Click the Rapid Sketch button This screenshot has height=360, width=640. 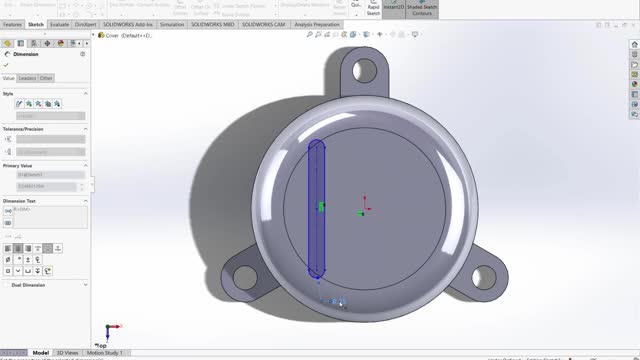(x=373, y=9)
